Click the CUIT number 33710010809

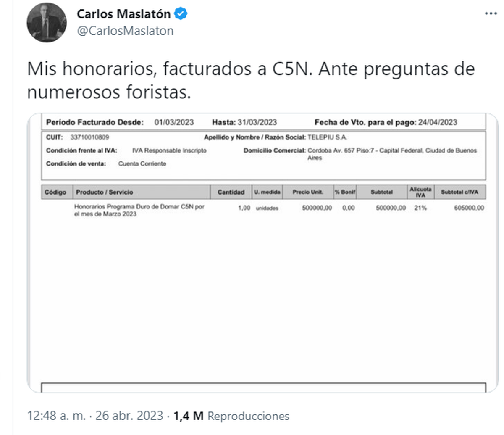(x=89, y=137)
